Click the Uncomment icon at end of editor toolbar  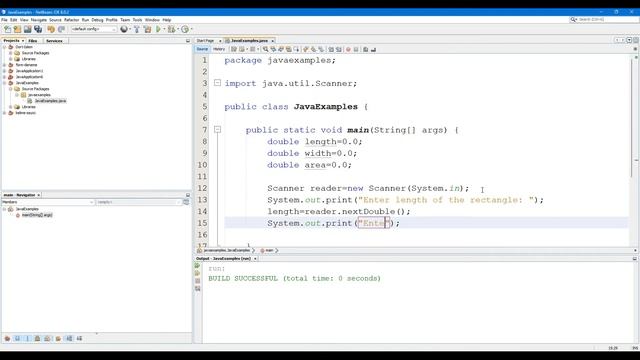coord(373,49)
